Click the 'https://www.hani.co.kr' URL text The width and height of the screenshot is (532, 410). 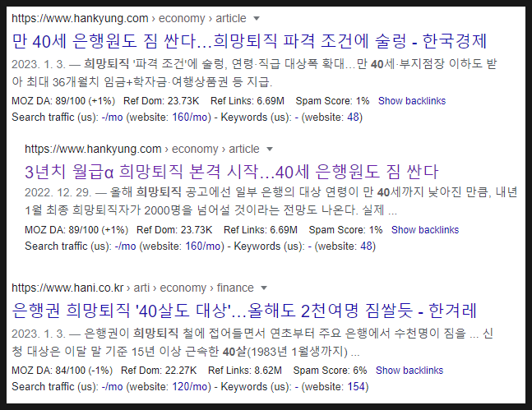[x=67, y=288]
